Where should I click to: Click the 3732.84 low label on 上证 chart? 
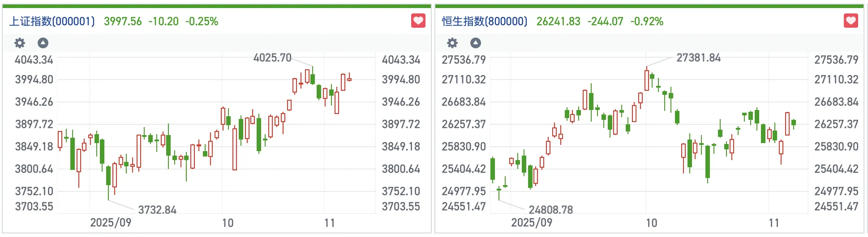pos(157,210)
